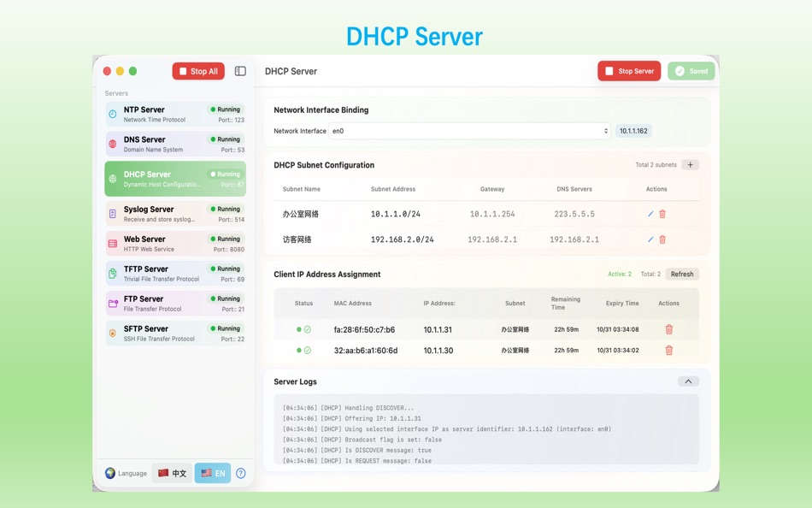The width and height of the screenshot is (812, 508).
Task: Delete the lease for fa:28:6f:50:c7:b6
Action: [x=668, y=328]
